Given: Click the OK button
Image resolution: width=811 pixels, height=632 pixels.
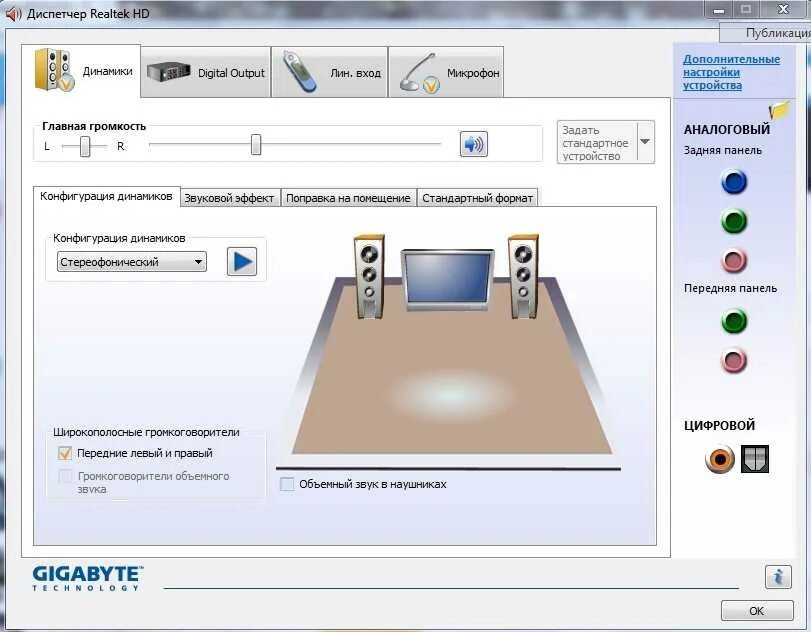Looking at the screenshot, I should (x=757, y=611).
